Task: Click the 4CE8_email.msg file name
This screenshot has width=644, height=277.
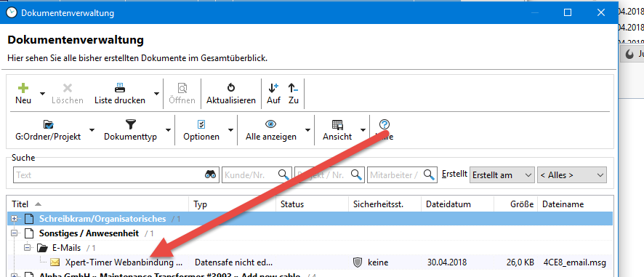Action: pos(575,262)
